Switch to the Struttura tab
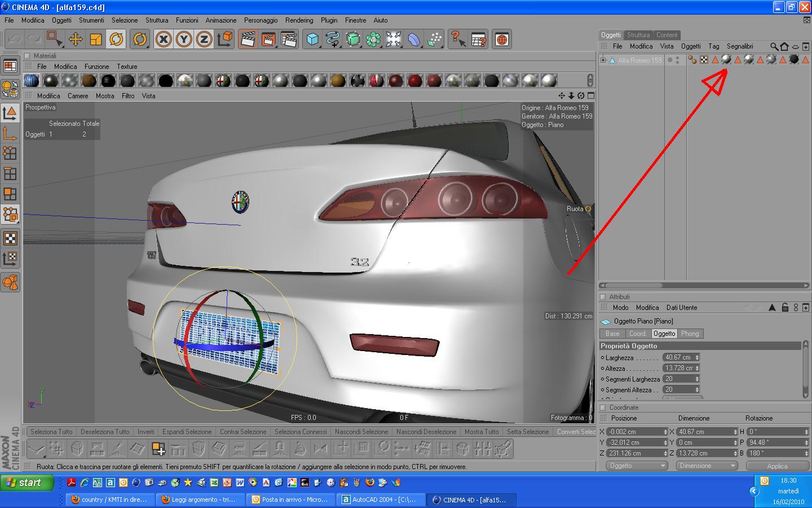812x508 pixels. point(638,35)
